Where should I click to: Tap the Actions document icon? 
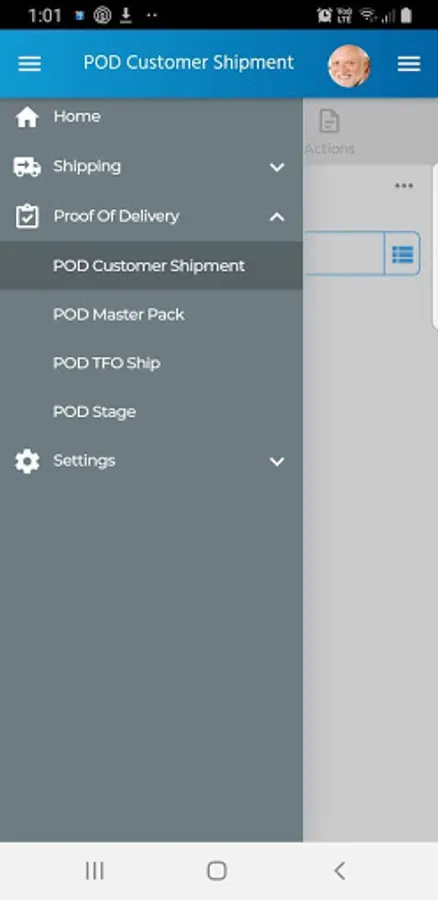tap(329, 121)
